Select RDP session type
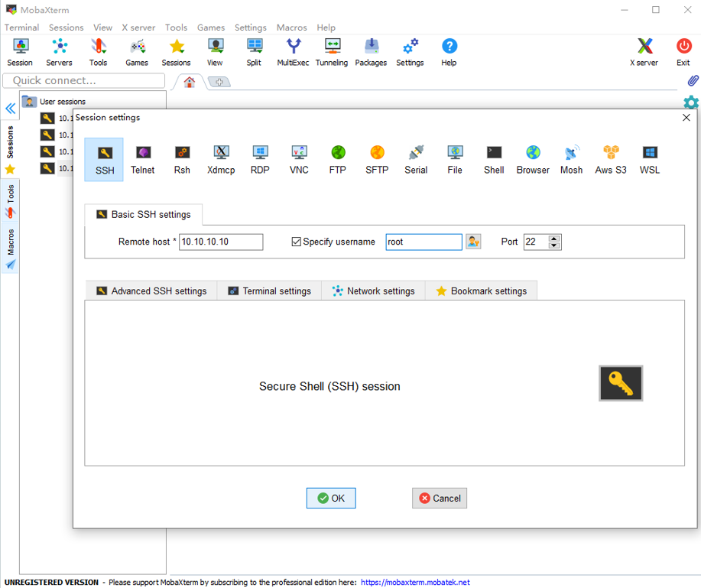 pyautogui.click(x=260, y=160)
